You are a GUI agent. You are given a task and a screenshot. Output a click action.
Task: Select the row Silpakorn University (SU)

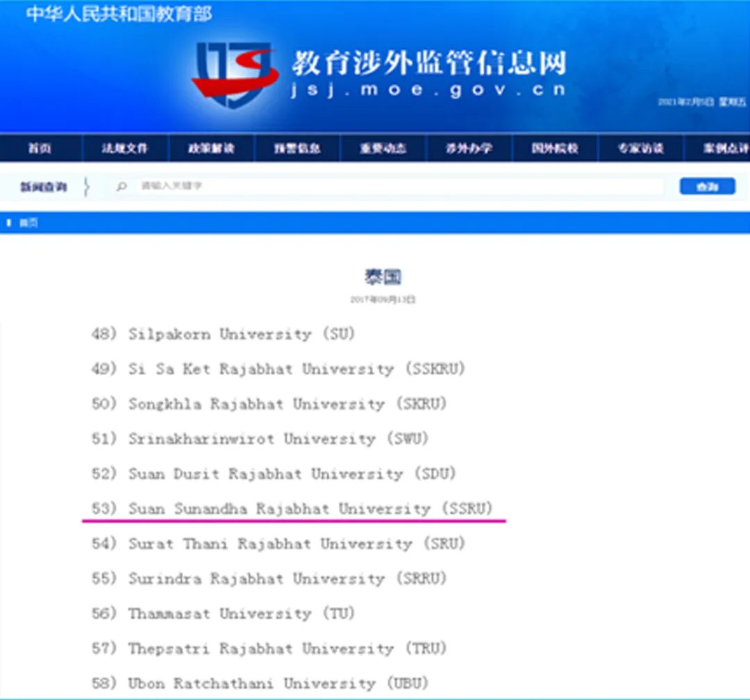pyautogui.click(x=223, y=334)
